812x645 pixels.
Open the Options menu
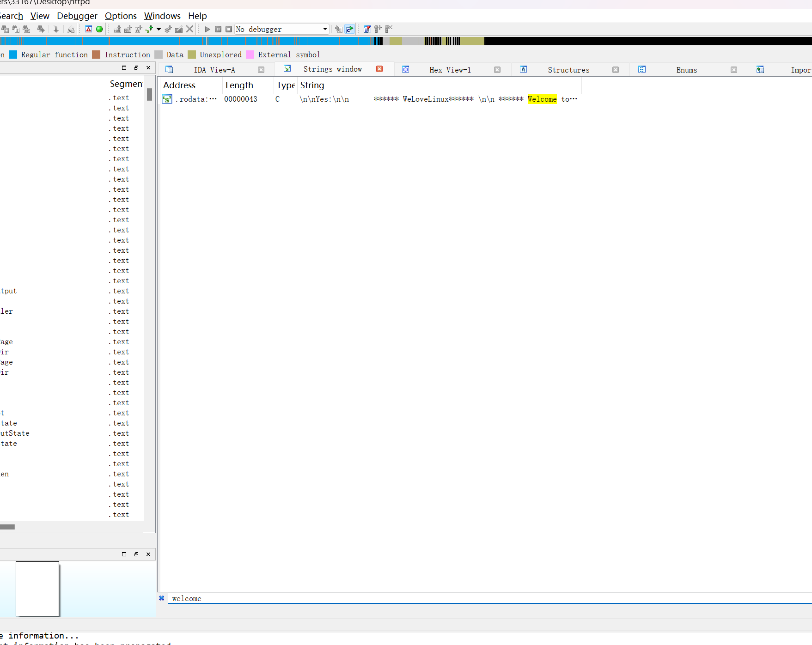pyautogui.click(x=121, y=16)
